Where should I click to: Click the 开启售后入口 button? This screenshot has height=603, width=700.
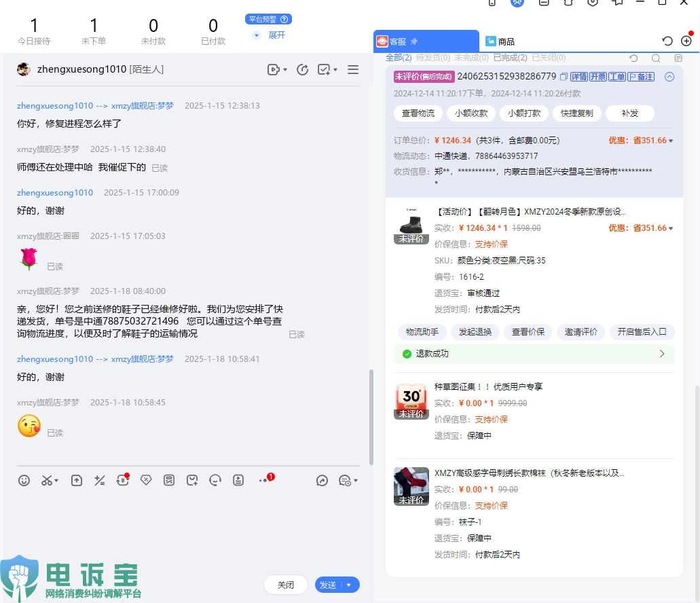(x=642, y=331)
